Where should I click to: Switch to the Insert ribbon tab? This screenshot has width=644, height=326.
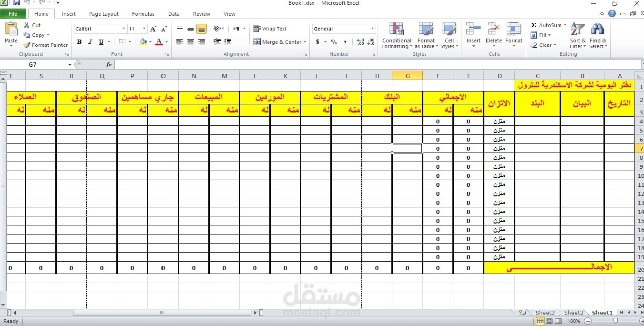[69, 14]
